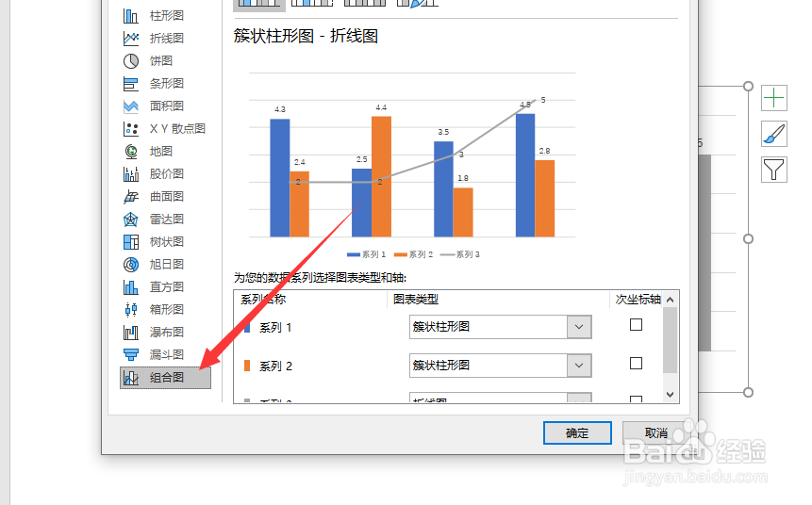812x505 pixels.
Task: Click the series list scroll-down arrow
Action: (x=671, y=394)
